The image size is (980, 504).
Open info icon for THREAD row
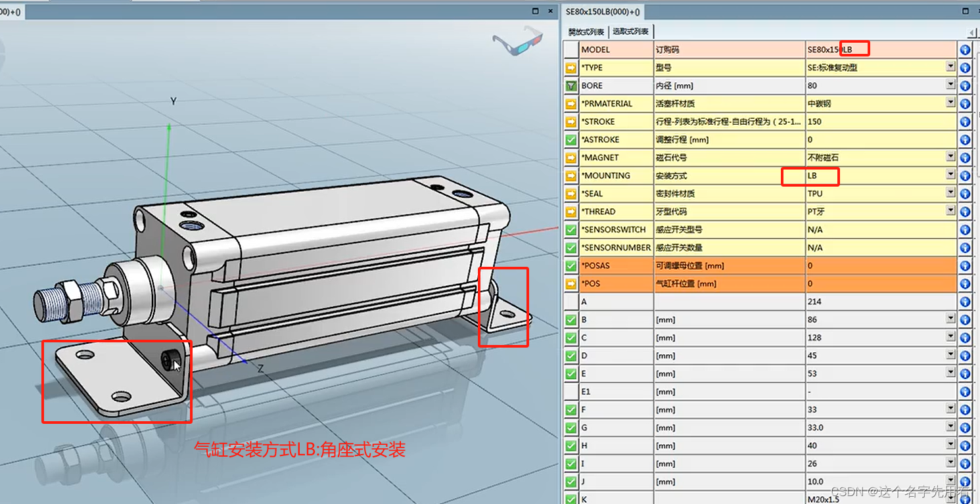[965, 212]
